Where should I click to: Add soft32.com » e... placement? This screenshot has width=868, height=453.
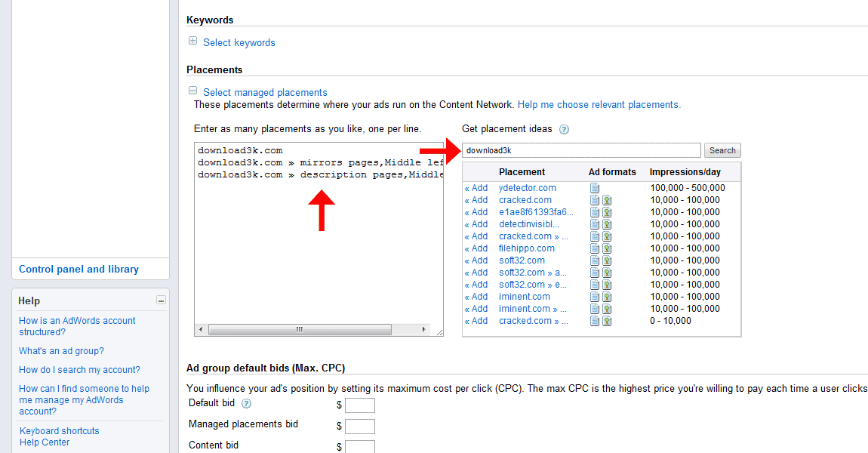point(476,285)
